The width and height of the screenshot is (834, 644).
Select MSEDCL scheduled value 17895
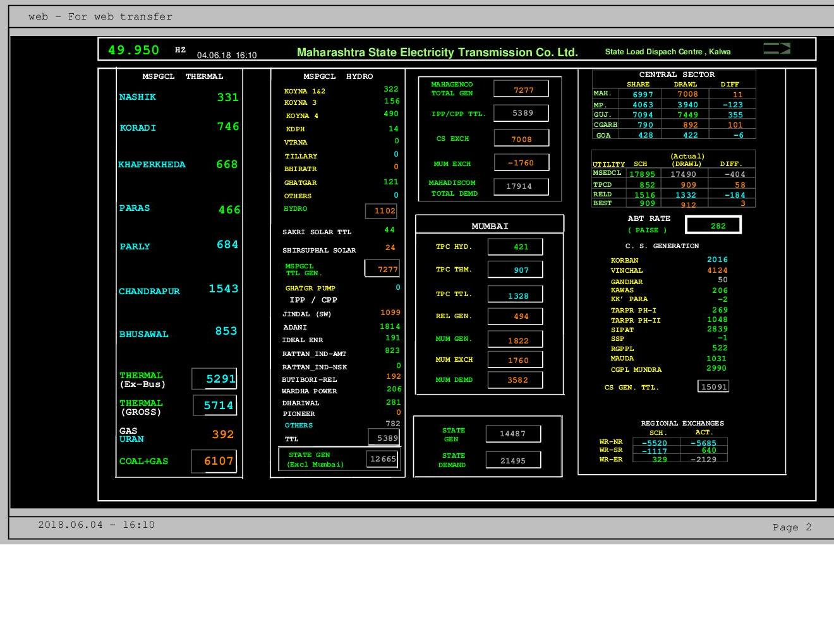tap(642, 174)
